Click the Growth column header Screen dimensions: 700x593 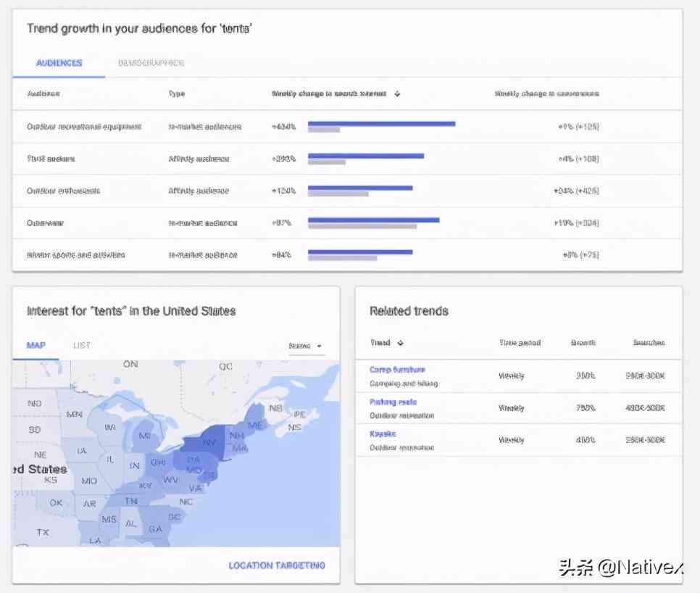tap(583, 343)
